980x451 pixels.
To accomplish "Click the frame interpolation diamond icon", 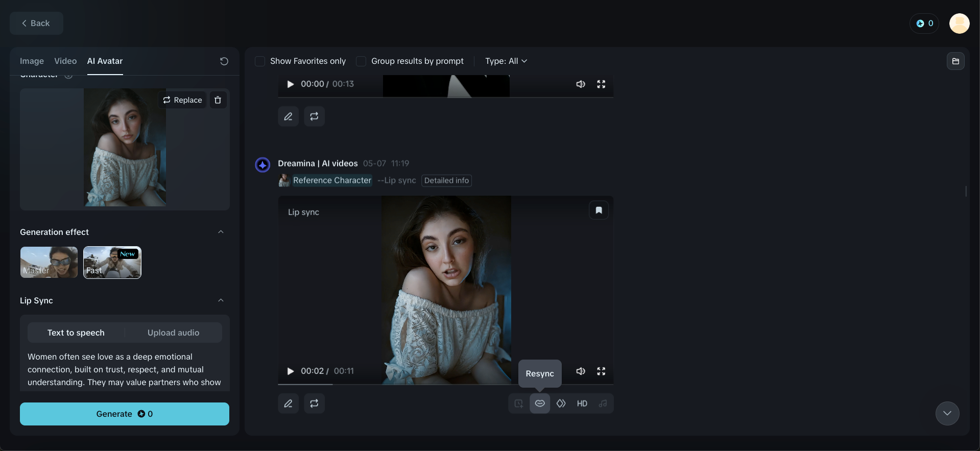I will point(561,403).
